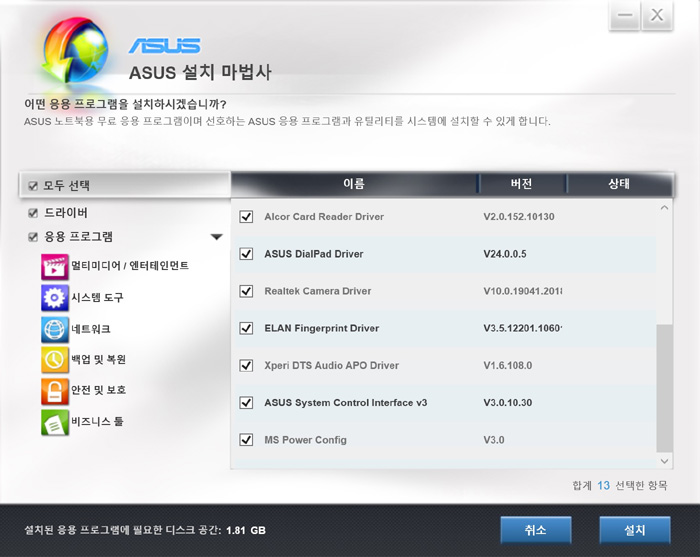Click the 드라이버 category label
This screenshot has height=557, width=700.
[x=66, y=213]
